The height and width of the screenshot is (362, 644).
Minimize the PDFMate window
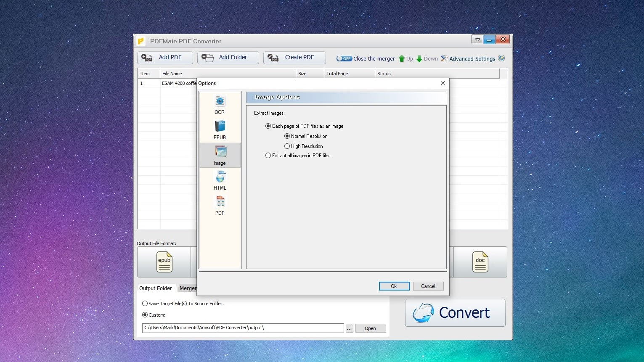coord(489,40)
